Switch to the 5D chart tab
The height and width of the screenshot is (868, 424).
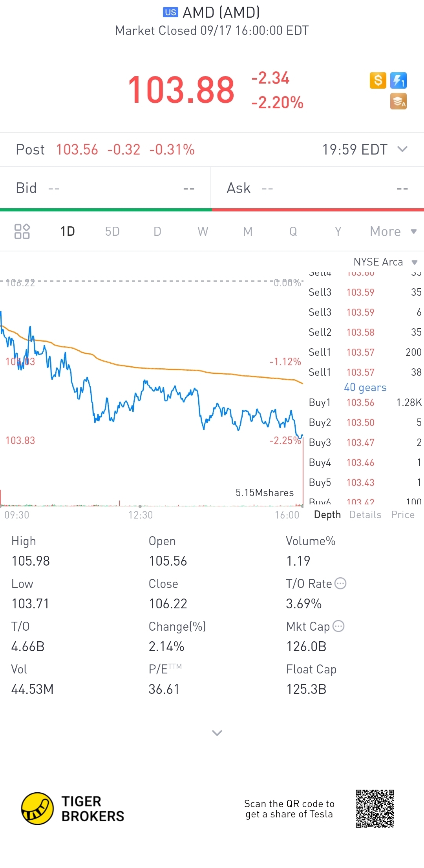pos(112,231)
